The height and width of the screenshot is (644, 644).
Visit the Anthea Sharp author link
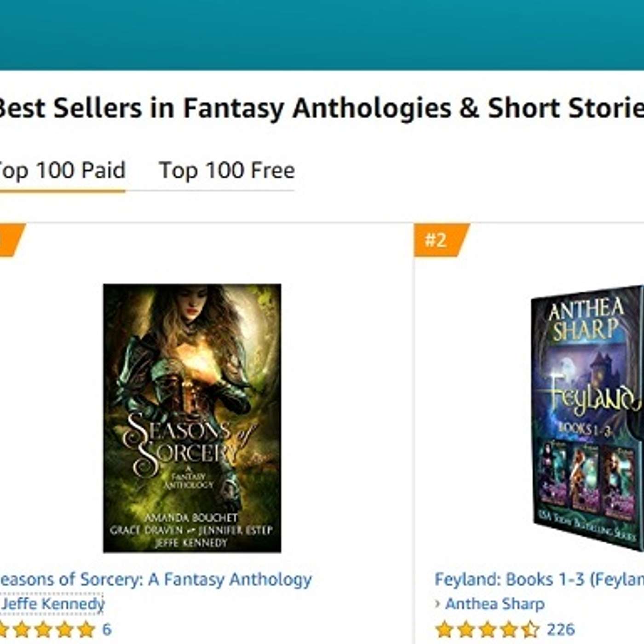click(495, 604)
